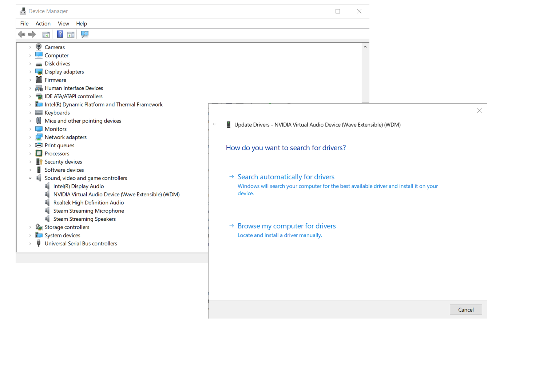Viewport: 535px width, 392px height.
Task: Expand the Keyboards node
Action: coord(30,113)
